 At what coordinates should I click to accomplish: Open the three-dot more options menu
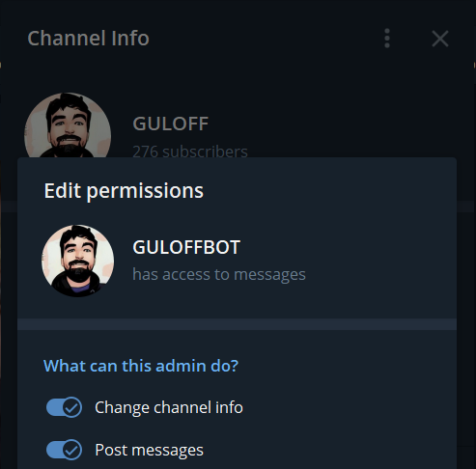pyautogui.click(x=387, y=39)
